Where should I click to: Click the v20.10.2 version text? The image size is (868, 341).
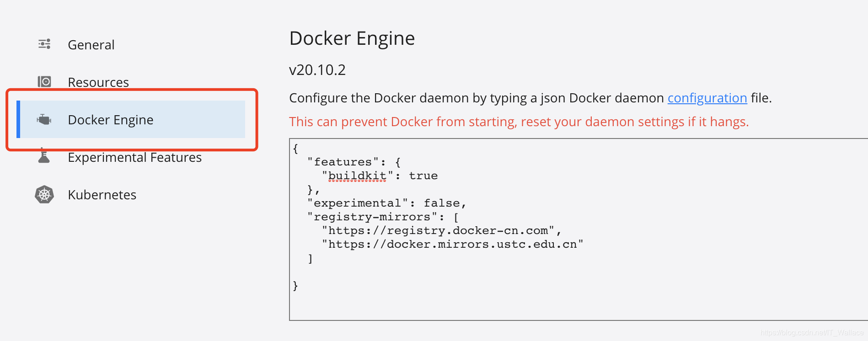(317, 70)
